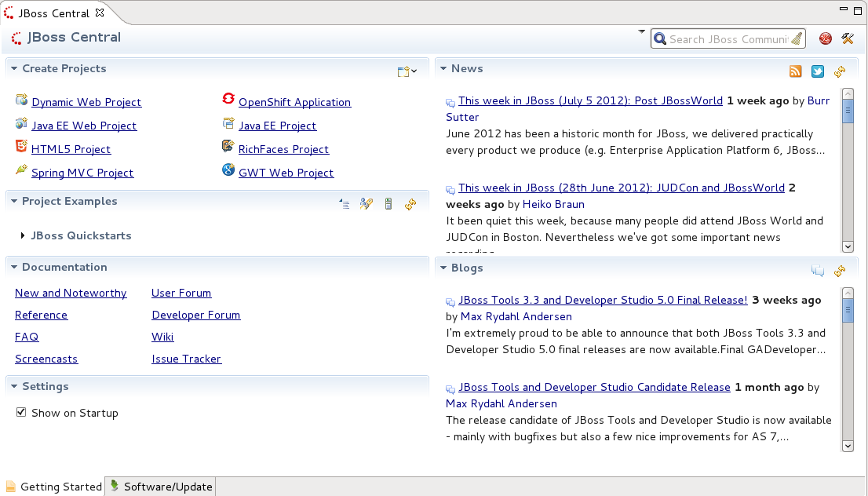Click the JBoss Central logo in header
868x496 pixels.
pyautogui.click(x=17, y=38)
